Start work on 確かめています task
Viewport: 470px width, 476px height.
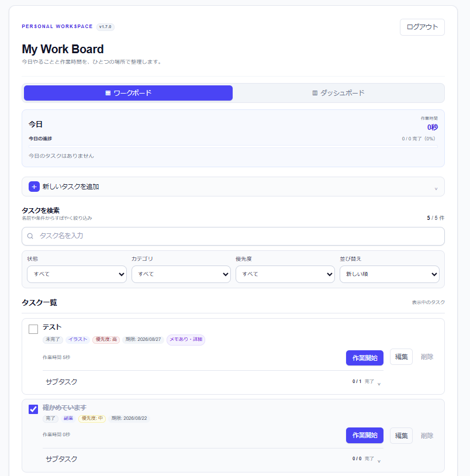(365, 435)
